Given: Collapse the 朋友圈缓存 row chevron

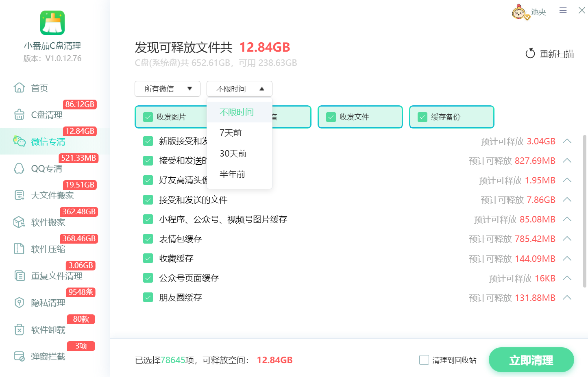Looking at the screenshot, I should 567,298.
